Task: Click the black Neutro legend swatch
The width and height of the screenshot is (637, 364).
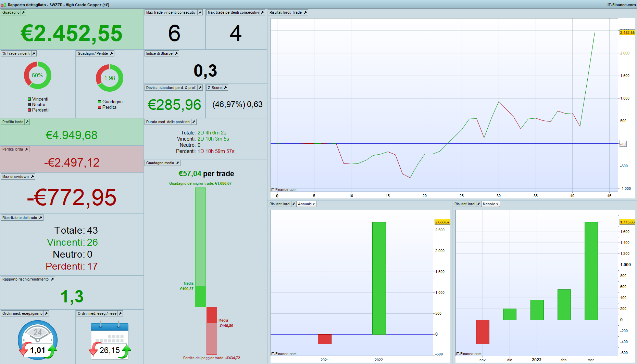Action: click(x=29, y=105)
